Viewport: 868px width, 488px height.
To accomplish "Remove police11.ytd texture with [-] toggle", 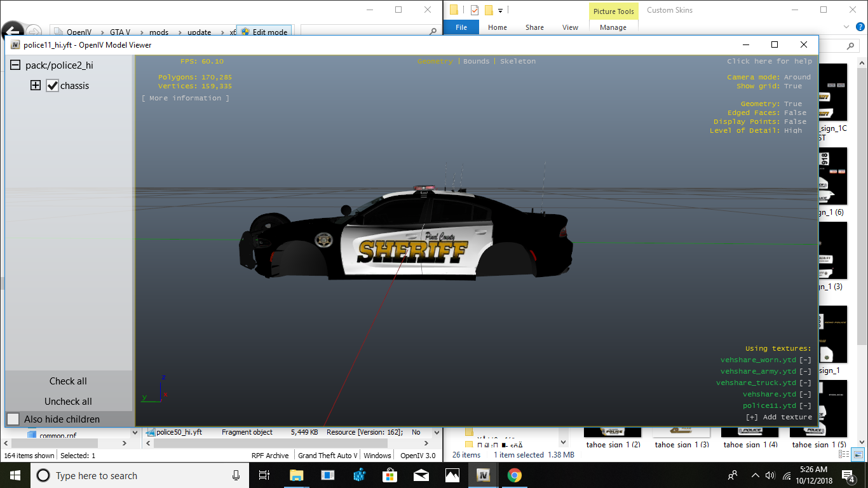I will pos(805,405).
